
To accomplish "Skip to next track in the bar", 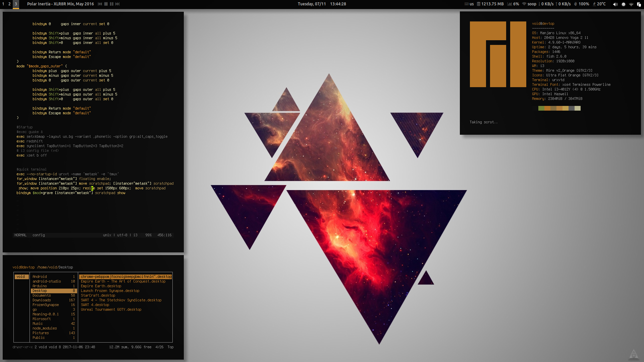I will [117, 4].
